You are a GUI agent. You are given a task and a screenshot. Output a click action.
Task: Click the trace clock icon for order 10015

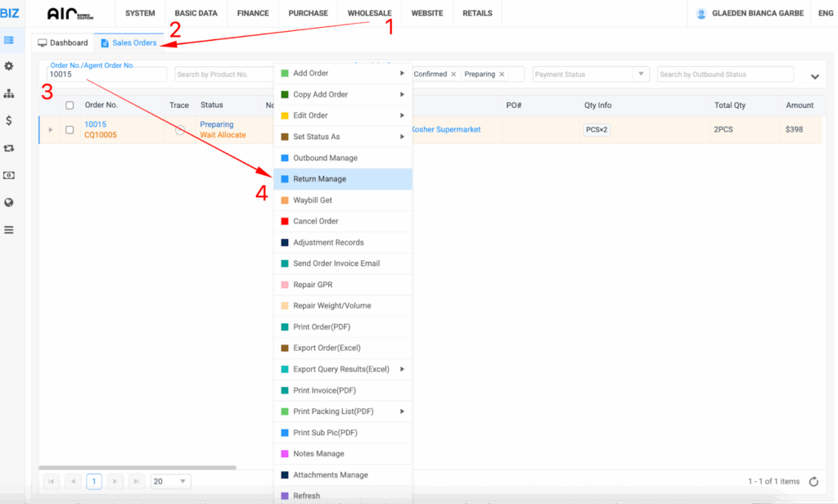pyautogui.click(x=179, y=130)
